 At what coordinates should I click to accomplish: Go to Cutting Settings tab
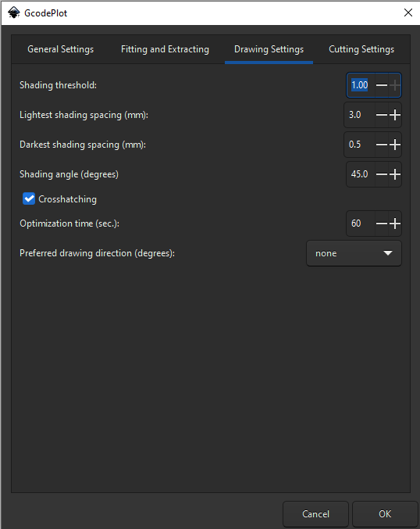point(361,49)
